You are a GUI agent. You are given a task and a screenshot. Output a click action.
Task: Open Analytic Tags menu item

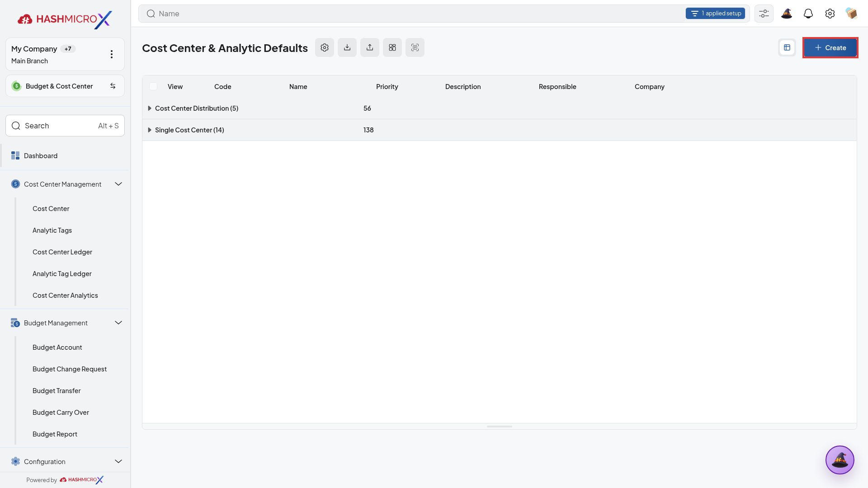tap(52, 230)
